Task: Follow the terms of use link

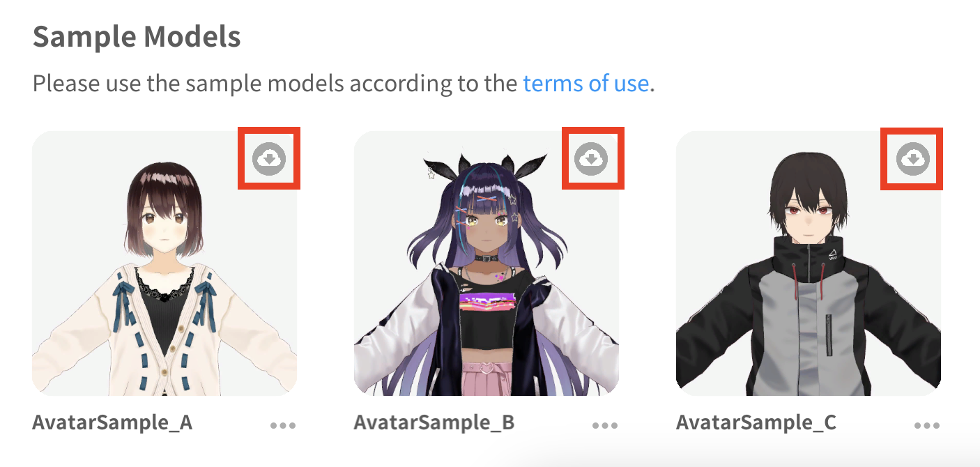Action: pos(585,84)
